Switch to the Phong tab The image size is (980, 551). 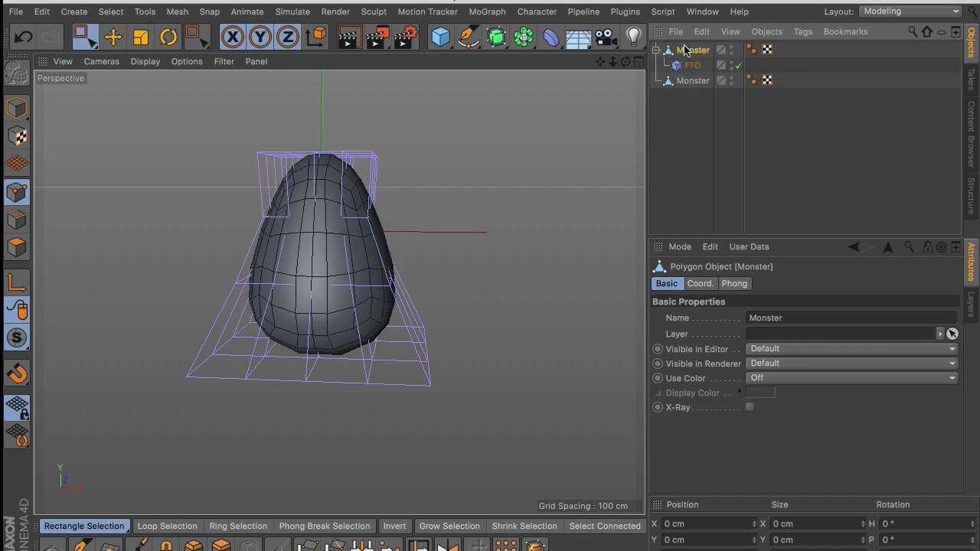[x=733, y=283]
